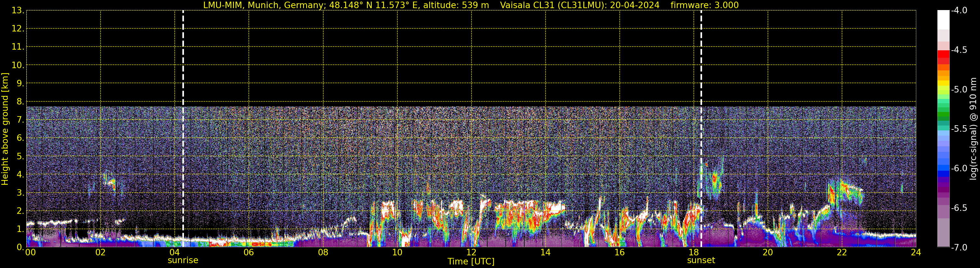Screen dimensions: 980x268
Task: Click the colorbar tick label "-6.5"
Action: [959, 208]
